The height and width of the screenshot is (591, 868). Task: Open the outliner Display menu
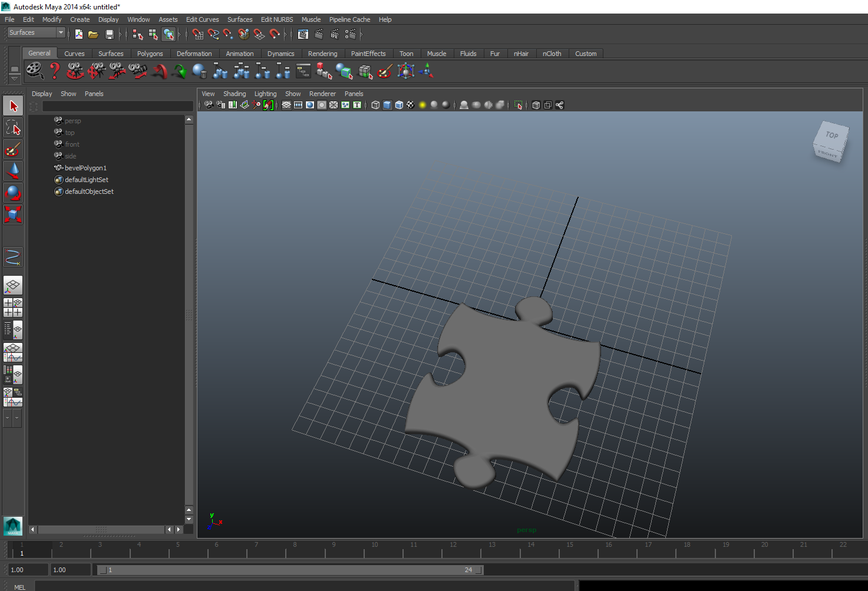(42, 94)
